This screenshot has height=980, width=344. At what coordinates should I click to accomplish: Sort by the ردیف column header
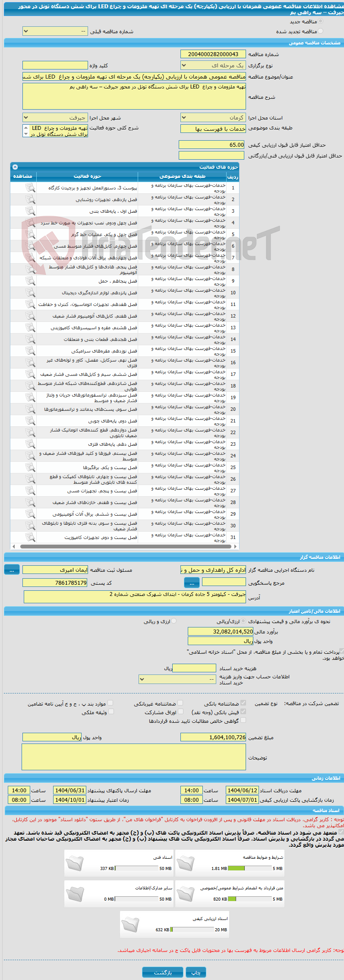pyautogui.click(x=233, y=176)
